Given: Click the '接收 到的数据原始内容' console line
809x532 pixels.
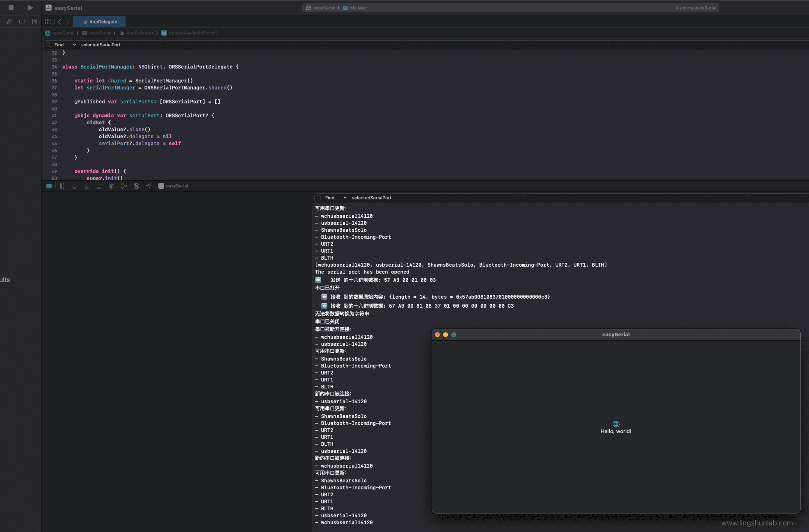Looking at the screenshot, I should (x=436, y=297).
